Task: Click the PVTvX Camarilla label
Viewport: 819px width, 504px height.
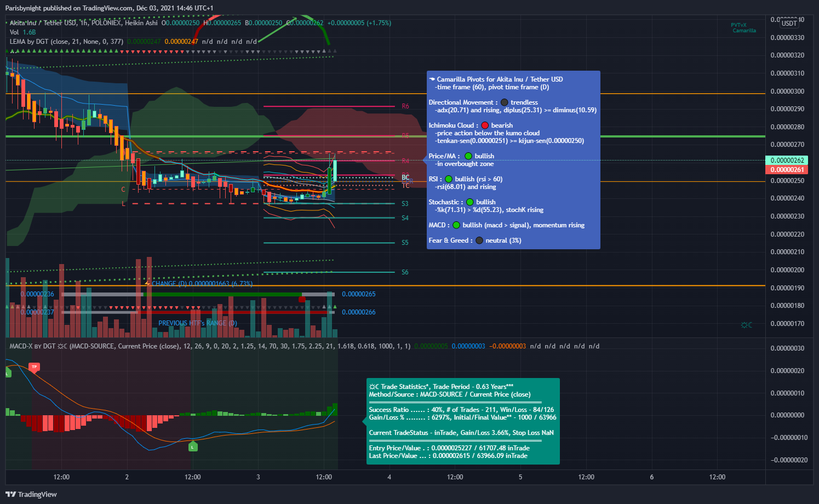Action: [743, 28]
